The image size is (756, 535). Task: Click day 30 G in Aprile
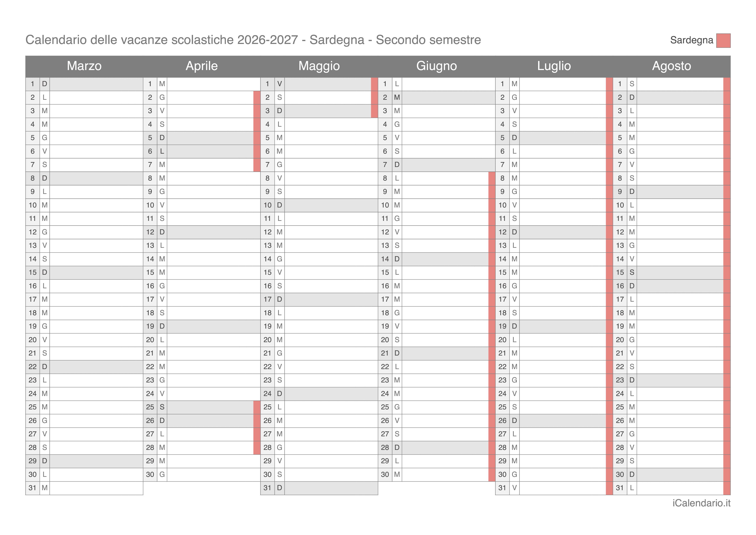[x=201, y=474]
